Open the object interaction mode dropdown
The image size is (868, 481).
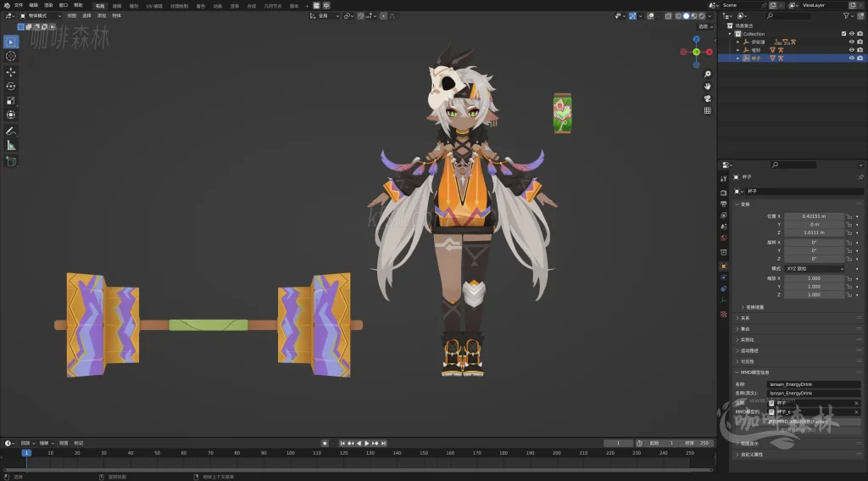pyautogui.click(x=41, y=16)
